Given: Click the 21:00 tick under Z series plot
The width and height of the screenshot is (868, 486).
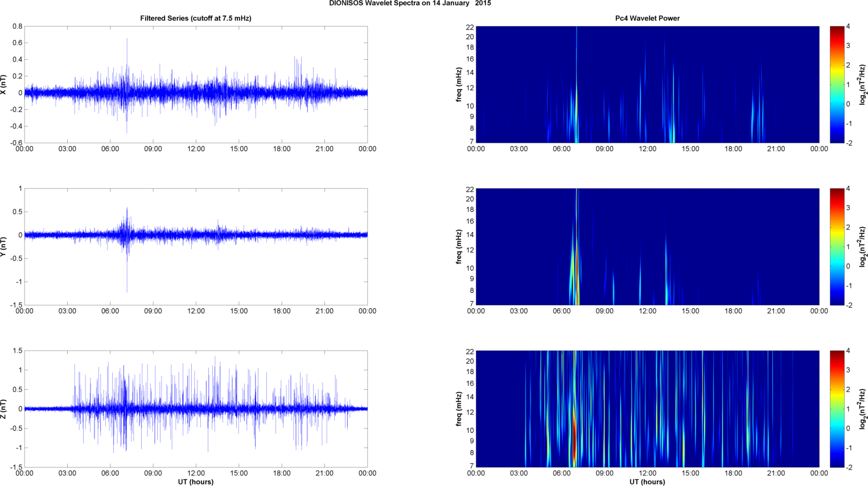Looking at the screenshot, I should tap(324, 473).
